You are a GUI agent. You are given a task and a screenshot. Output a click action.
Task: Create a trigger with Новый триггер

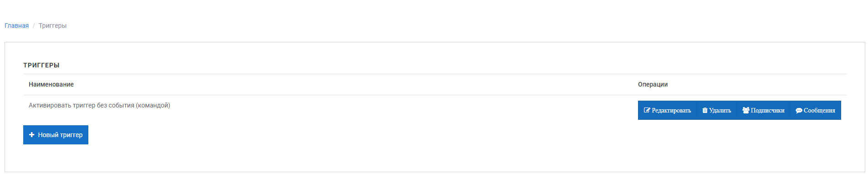[56, 135]
